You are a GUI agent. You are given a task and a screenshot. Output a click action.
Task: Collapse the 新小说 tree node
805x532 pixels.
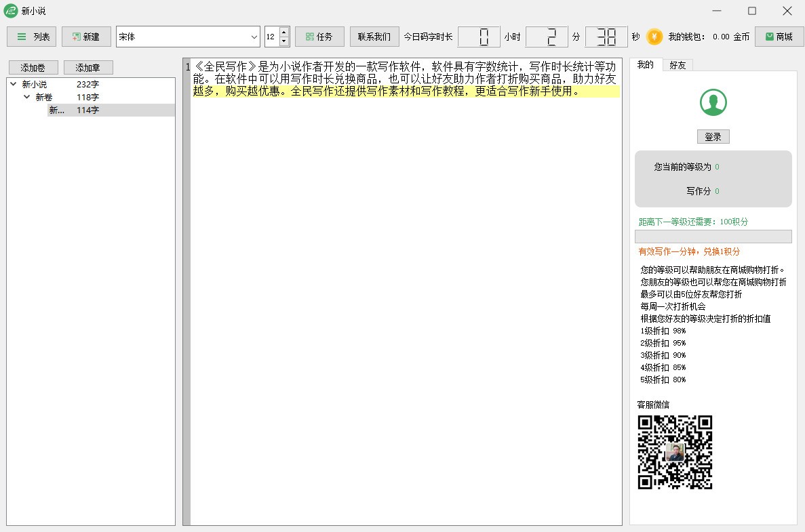[14, 84]
